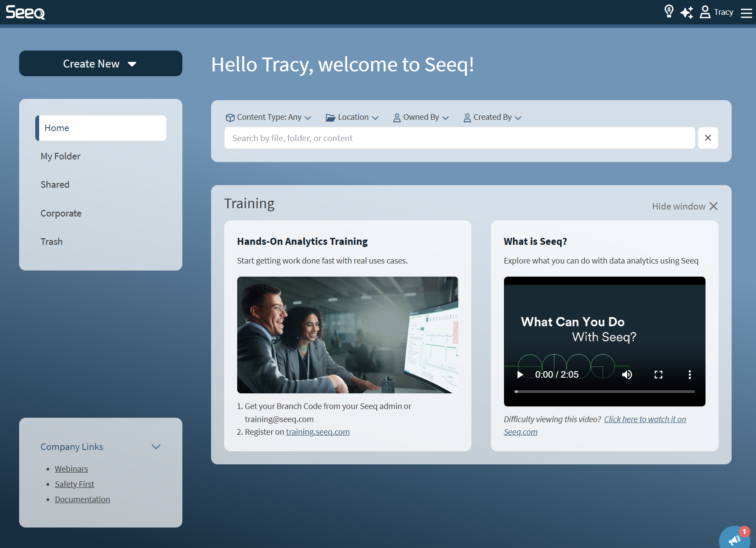
Task: Go to My Folder in sidebar
Action: click(x=60, y=156)
